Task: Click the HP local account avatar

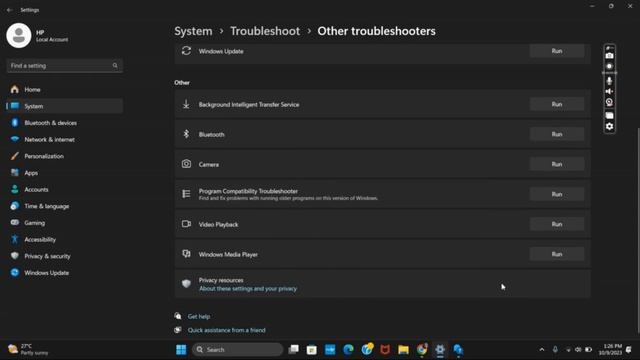Action: 19,36
